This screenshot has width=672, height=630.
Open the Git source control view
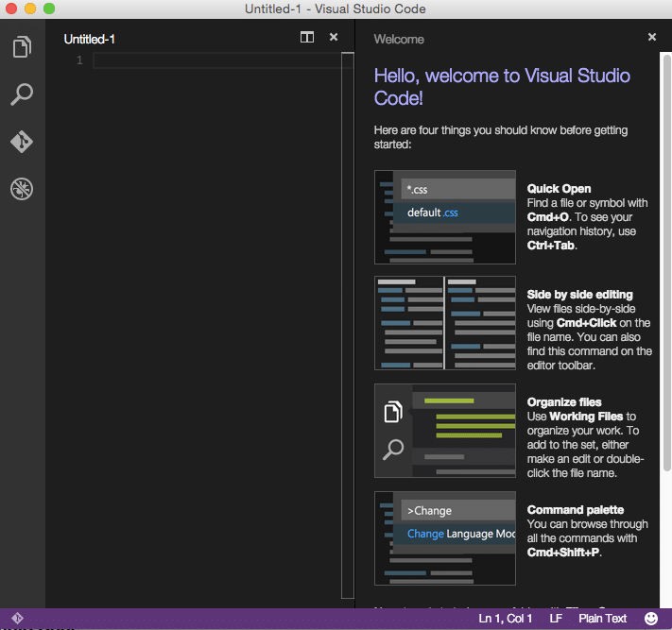22,142
